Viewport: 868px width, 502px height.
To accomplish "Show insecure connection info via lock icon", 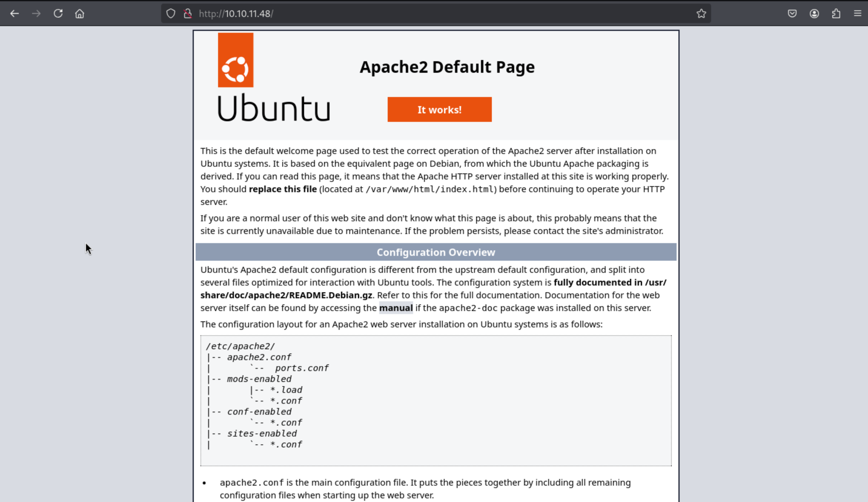I will [x=188, y=14].
